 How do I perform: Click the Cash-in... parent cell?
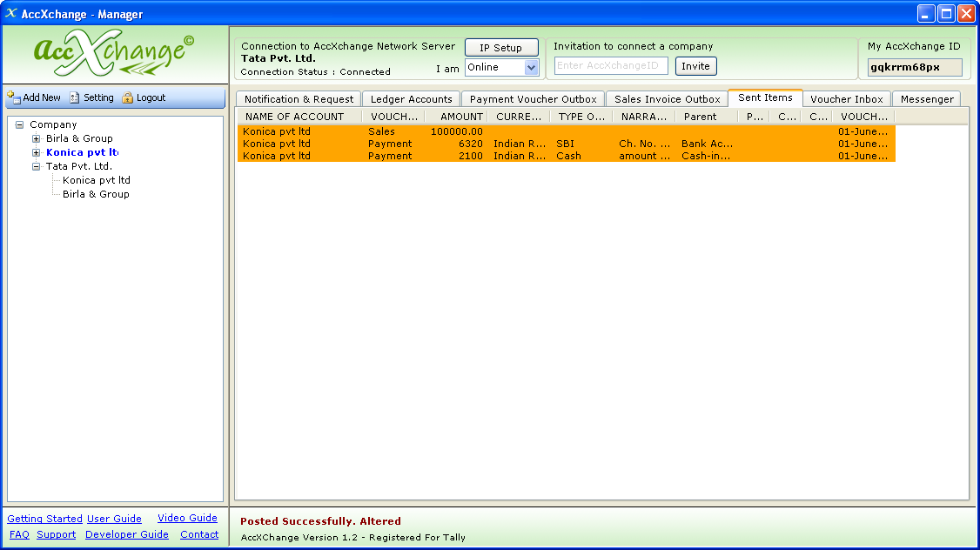pos(706,156)
